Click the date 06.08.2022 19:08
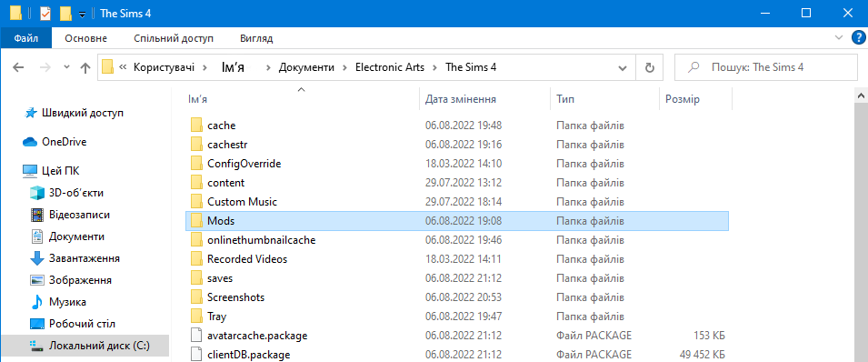The height and width of the screenshot is (362, 868). [x=464, y=221]
